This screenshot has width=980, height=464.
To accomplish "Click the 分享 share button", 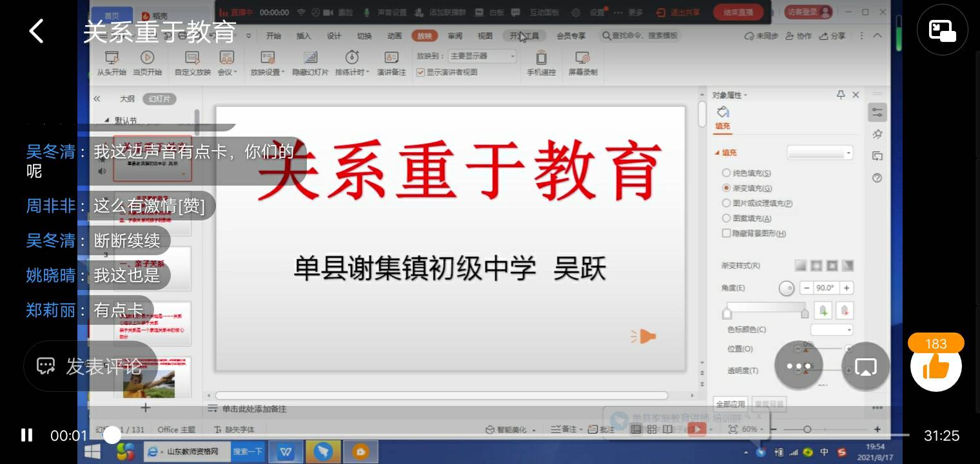I will pos(832,36).
